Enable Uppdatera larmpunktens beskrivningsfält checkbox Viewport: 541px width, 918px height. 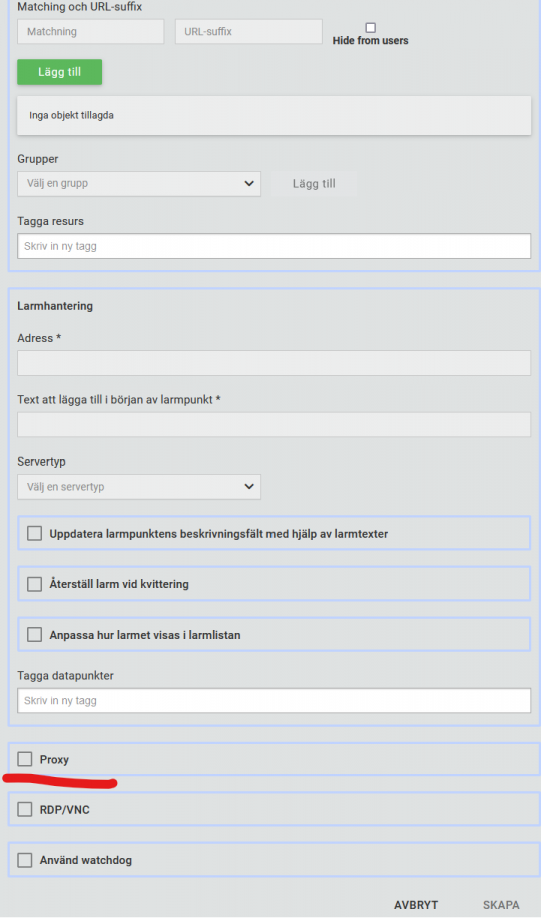pos(35,533)
